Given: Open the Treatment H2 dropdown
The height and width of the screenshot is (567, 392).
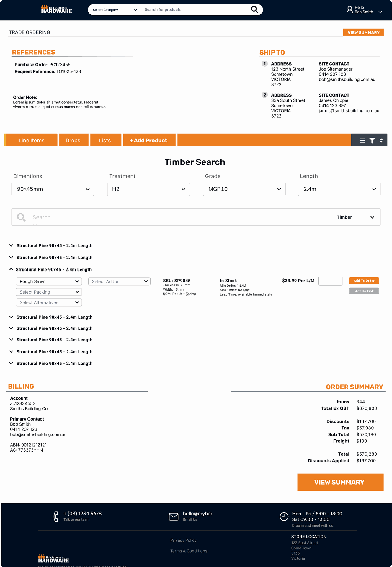Looking at the screenshot, I should click(x=148, y=189).
